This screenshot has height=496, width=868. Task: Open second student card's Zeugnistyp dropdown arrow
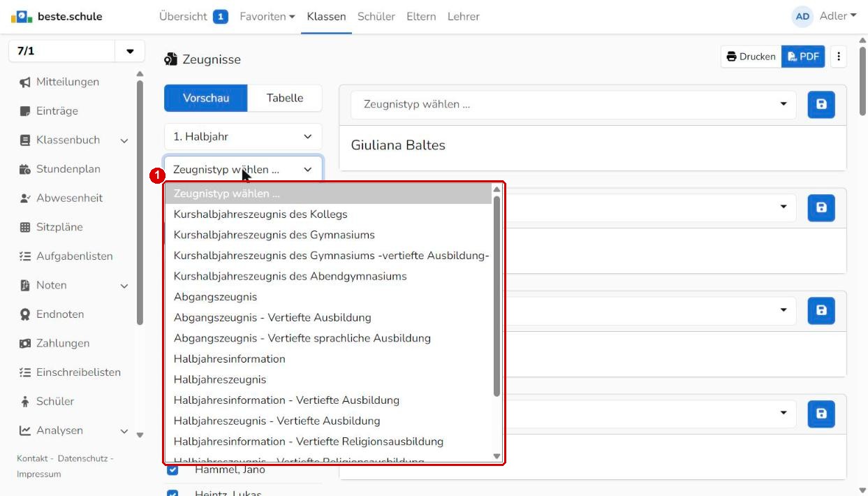[783, 207]
